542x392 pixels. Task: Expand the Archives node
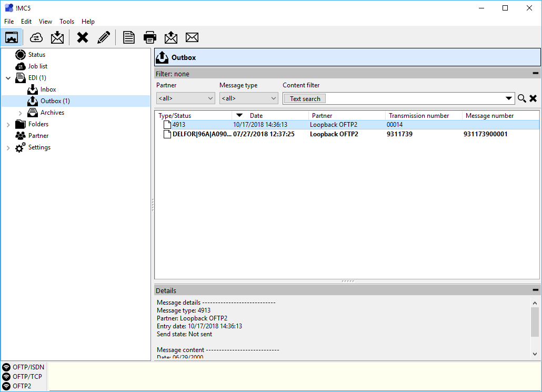click(x=20, y=113)
